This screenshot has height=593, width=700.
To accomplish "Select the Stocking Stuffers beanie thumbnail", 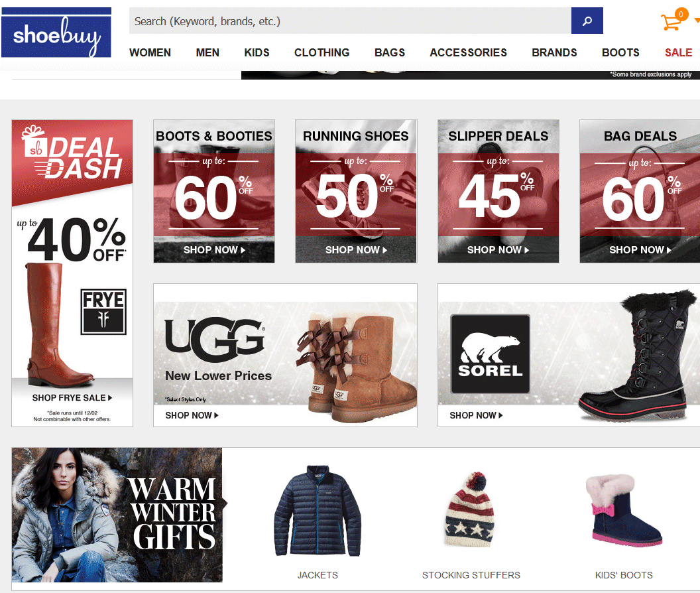I will coord(471,509).
